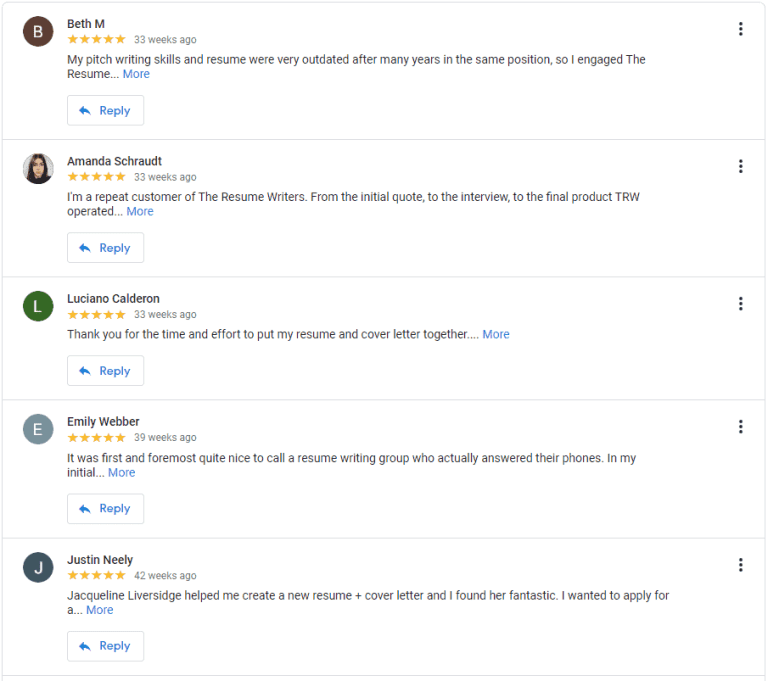Open three-dot menu for Beth M's review
This screenshot has width=768, height=681.
[x=740, y=29]
